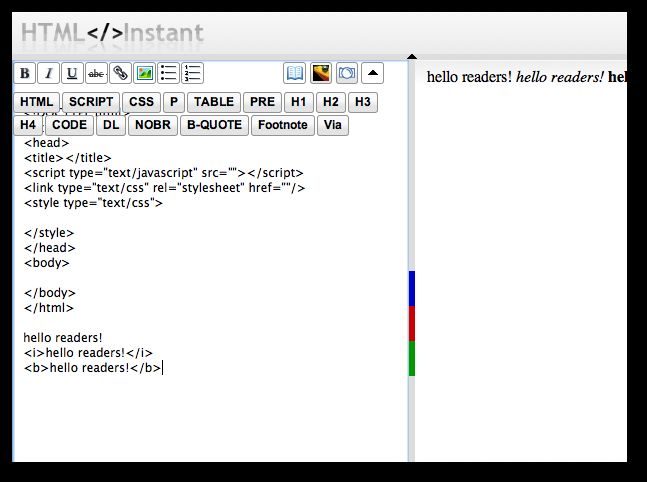Insert a DL definition list
Screen dimensions: 647x482
[x=111, y=125]
